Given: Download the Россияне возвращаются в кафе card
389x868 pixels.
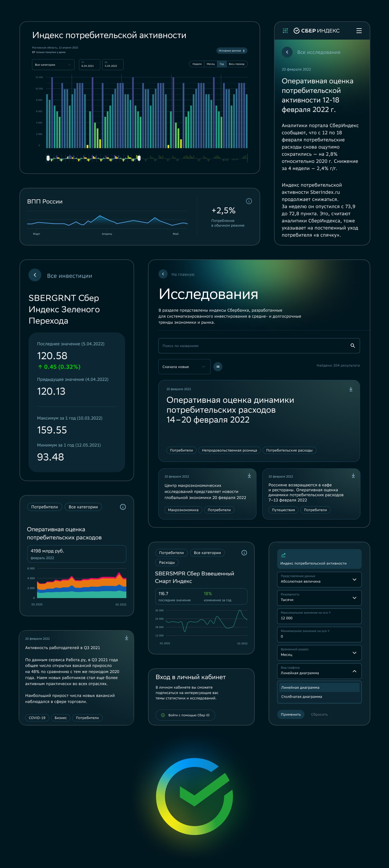Looking at the screenshot, I should coord(353,475).
